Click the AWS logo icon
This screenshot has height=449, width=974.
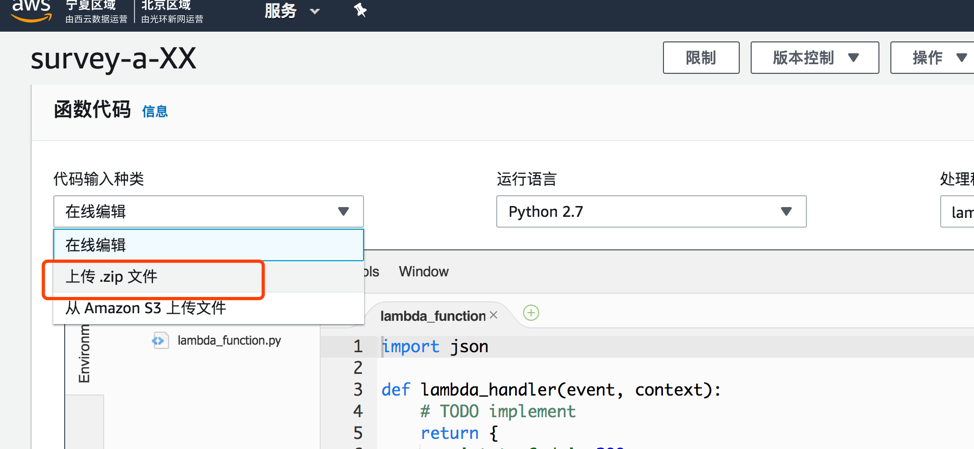point(31,10)
